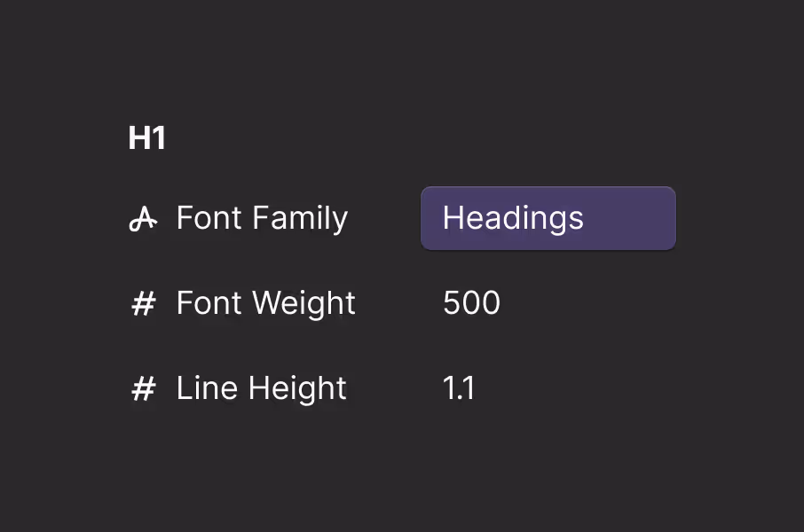
Task: Edit the Line Height value 1.1
Action: [x=458, y=388]
